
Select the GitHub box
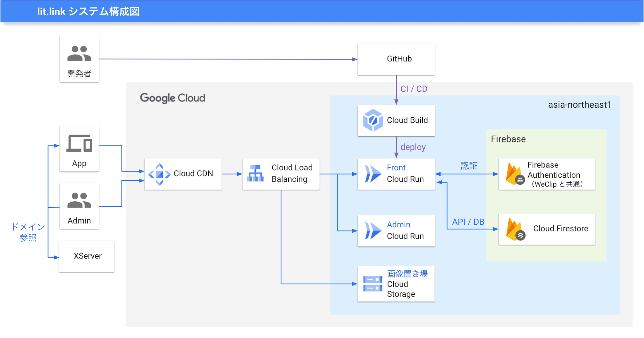click(396, 59)
